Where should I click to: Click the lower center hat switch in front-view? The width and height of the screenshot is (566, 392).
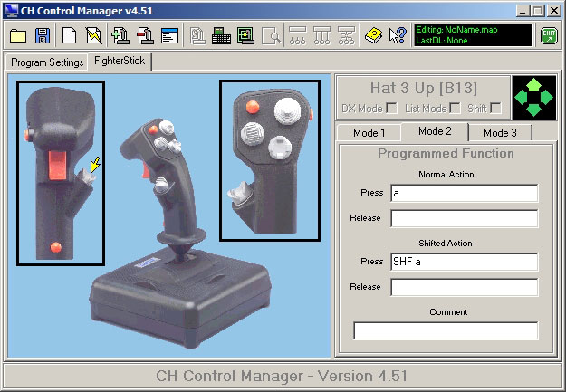pyautogui.click(x=280, y=148)
